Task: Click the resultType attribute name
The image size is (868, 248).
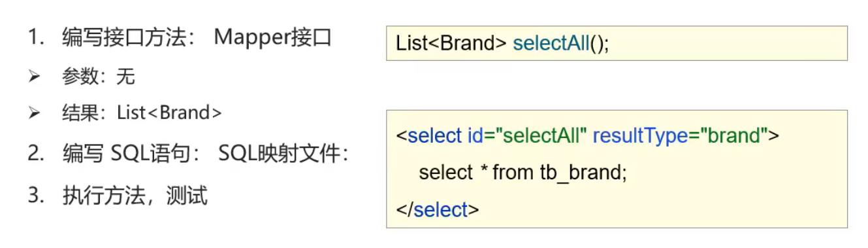Action: 639,136
